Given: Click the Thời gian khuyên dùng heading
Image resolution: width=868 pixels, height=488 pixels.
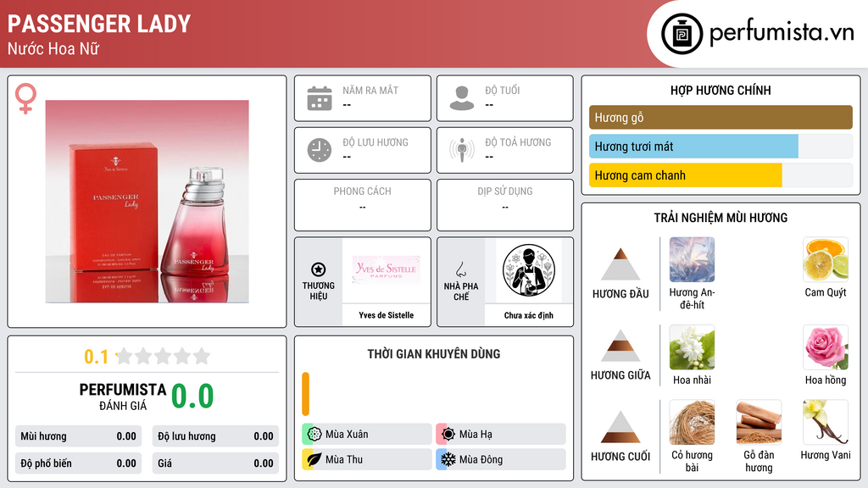Looking at the screenshot, I should [434, 354].
